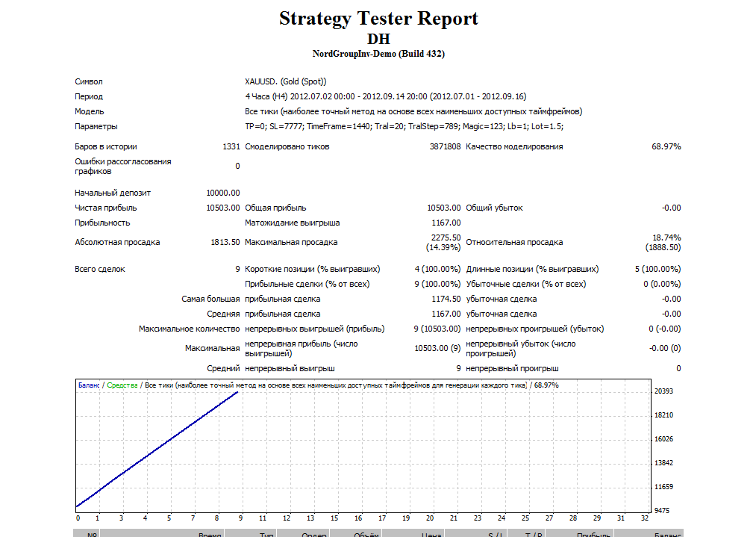Click the Модель label

point(90,111)
